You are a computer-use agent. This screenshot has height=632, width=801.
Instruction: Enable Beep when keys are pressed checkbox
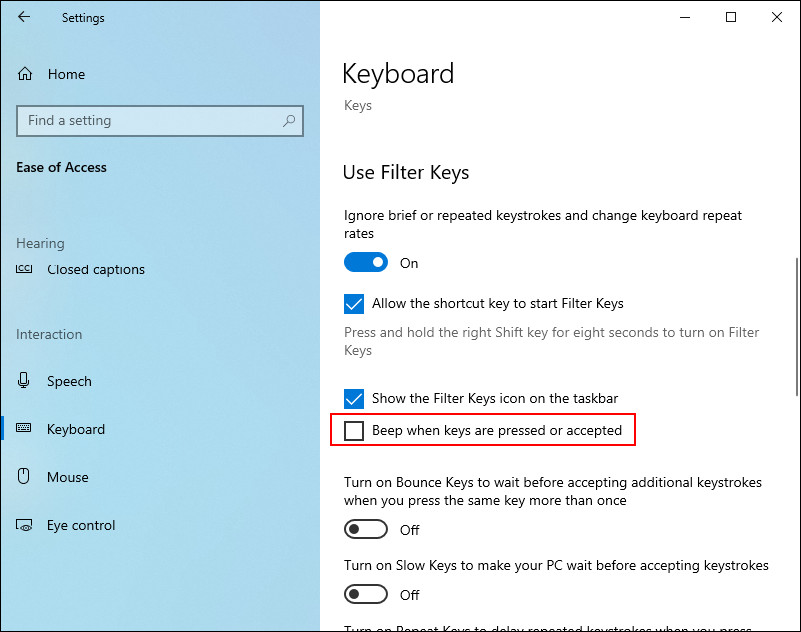354,431
